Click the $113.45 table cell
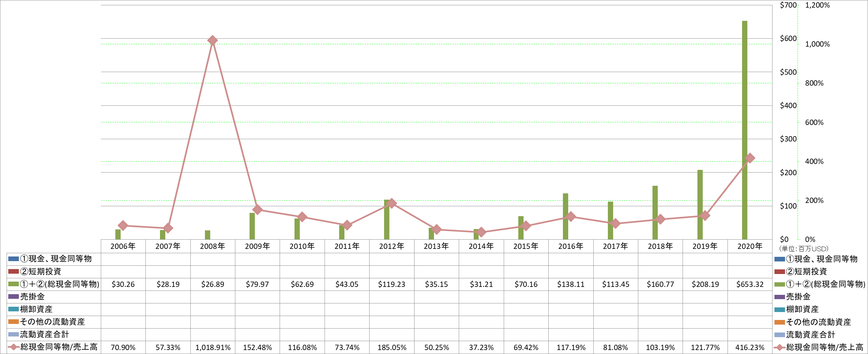Viewport: 868px width, 354px height. 615,284
